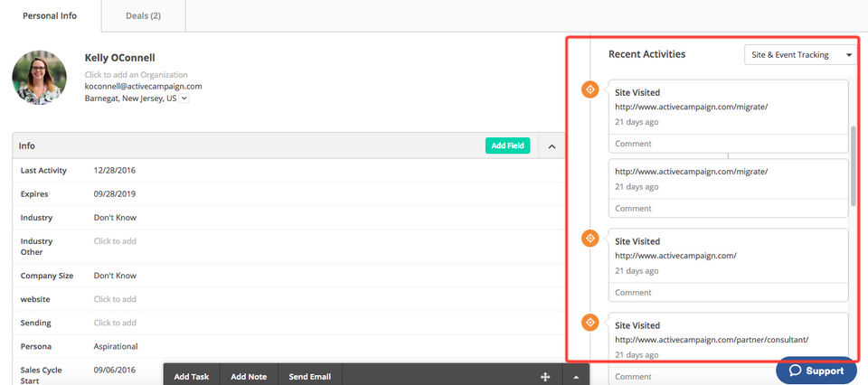Collapse the bottom action toolbar using its arrow
This screenshot has width=868, height=385.
click(576, 377)
